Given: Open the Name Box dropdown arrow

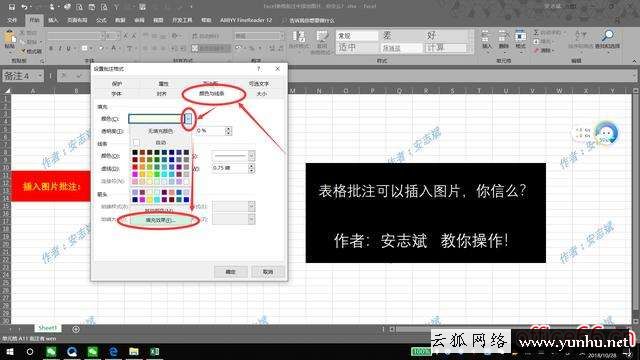Looking at the screenshot, I should tap(40, 76).
